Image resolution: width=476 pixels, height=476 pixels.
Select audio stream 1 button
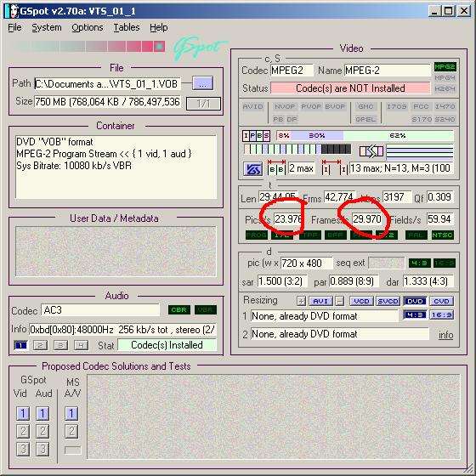20,345
